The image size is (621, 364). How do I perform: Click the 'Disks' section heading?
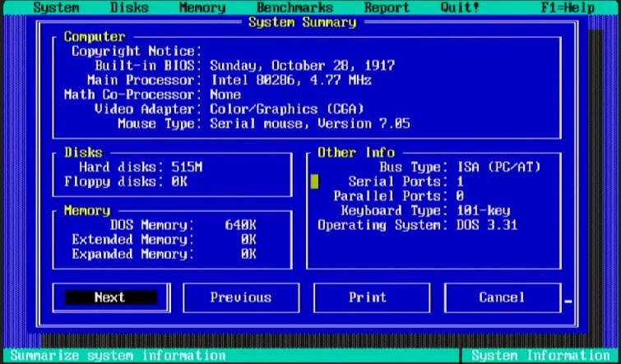[83, 153]
